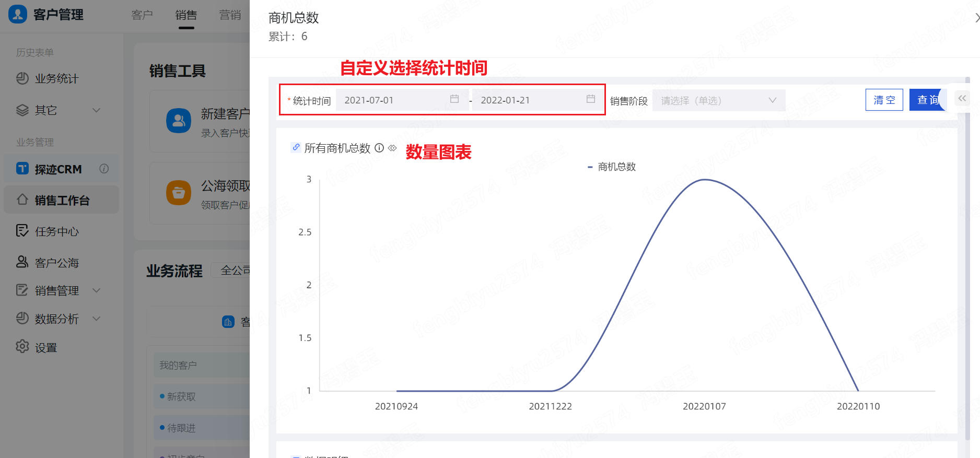The width and height of the screenshot is (980, 458).
Task: Switch to the 客户 top tab
Action: 142,15
